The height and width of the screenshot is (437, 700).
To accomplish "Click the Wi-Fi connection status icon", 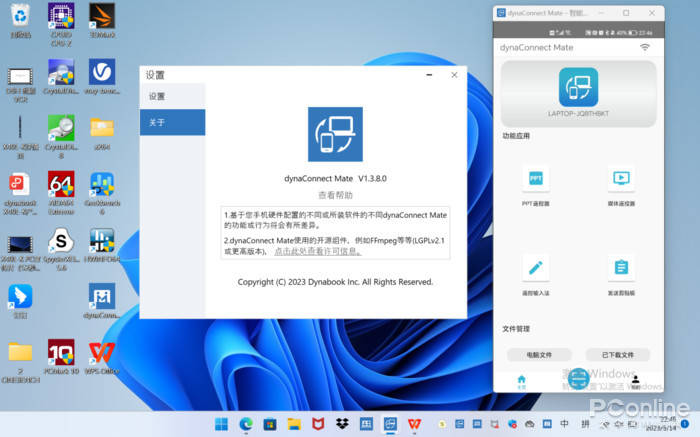I will pos(645,47).
